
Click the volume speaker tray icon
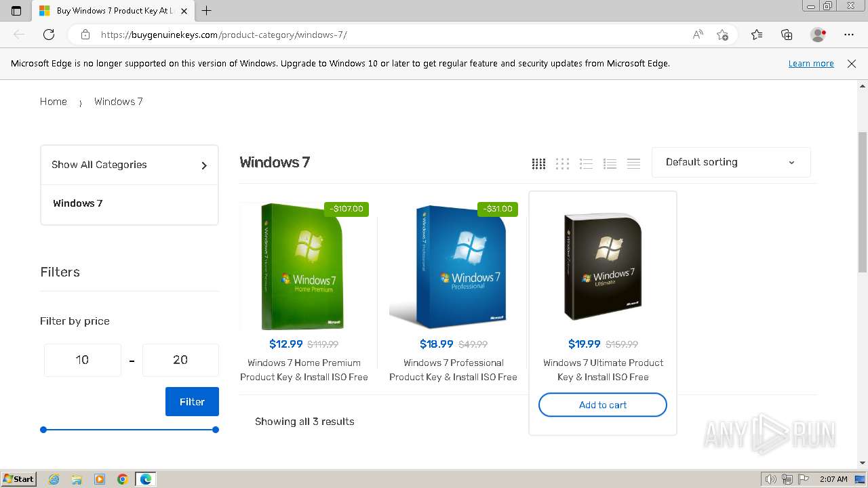(772, 479)
